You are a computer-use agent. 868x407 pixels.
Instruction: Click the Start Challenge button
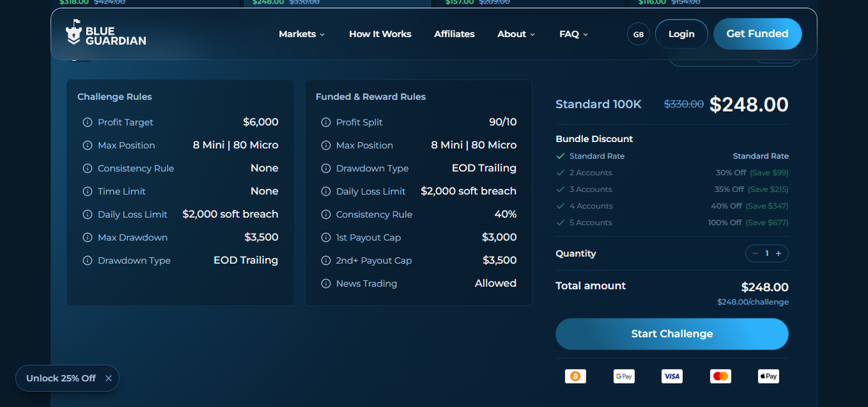(x=672, y=334)
